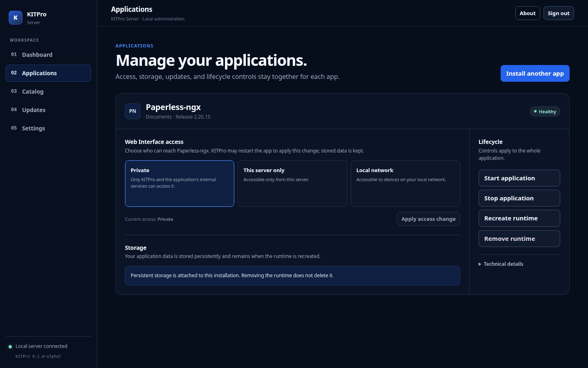Image resolution: width=588 pixels, height=368 pixels.
Task: Click the Storage section heading
Action: (x=136, y=248)
